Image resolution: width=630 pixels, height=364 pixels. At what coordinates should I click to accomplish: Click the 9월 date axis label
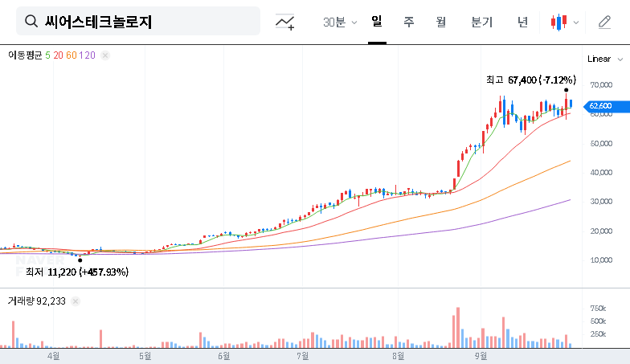click(481, 356)
